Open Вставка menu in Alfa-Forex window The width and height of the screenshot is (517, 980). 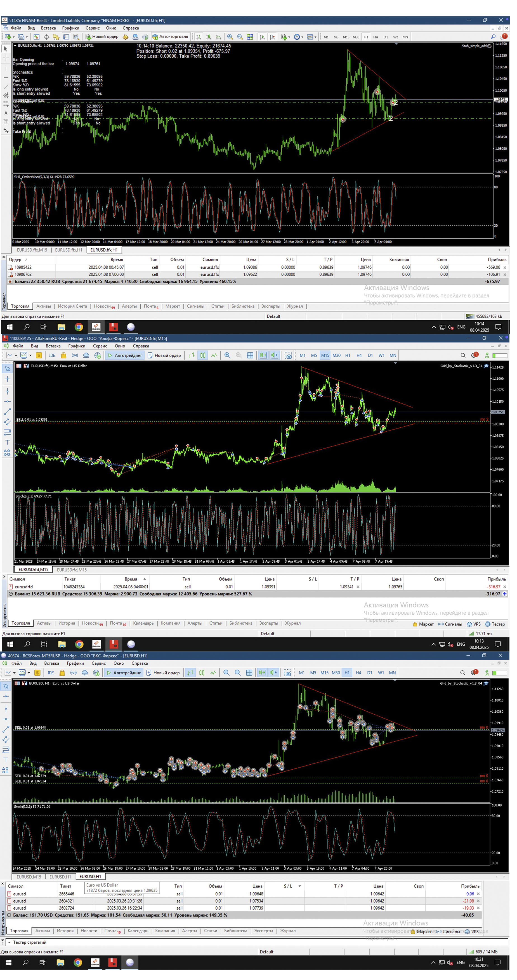point(53,346)
